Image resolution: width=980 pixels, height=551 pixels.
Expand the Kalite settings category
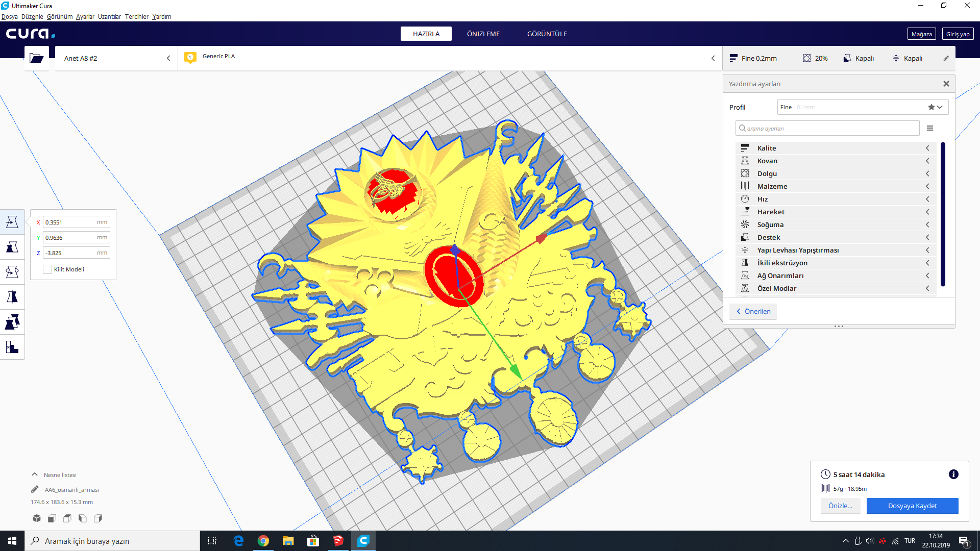836,148
